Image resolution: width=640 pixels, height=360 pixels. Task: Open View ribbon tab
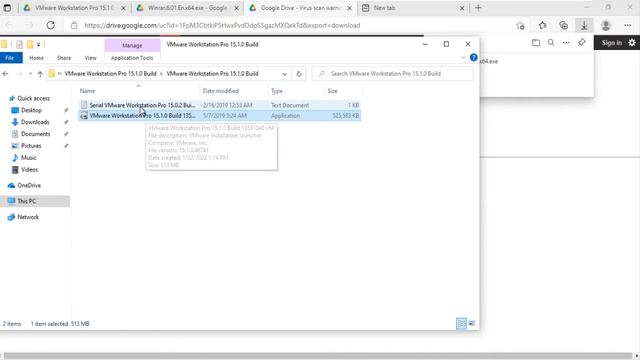(x=90, y=58)
